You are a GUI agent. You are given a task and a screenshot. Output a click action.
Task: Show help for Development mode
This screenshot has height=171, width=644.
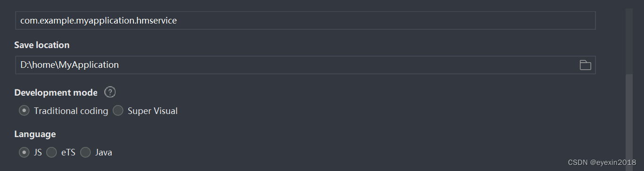tap(110, 92)
